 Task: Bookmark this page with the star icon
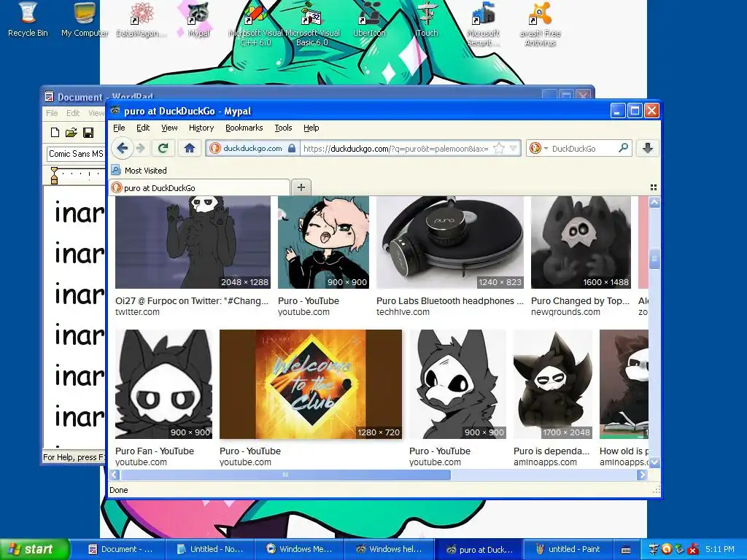click(498, 149)
